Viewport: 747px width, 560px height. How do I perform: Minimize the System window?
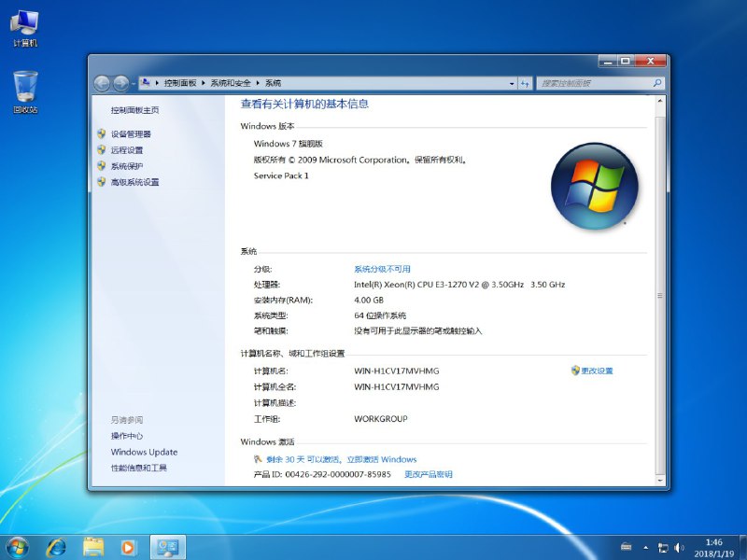(608, 62)
